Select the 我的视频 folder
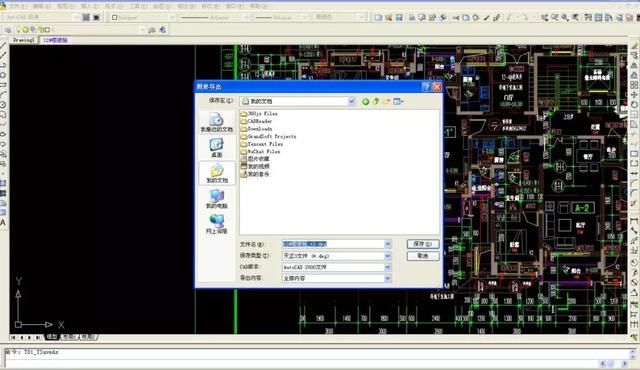640x370 pixels. (255, 166)
